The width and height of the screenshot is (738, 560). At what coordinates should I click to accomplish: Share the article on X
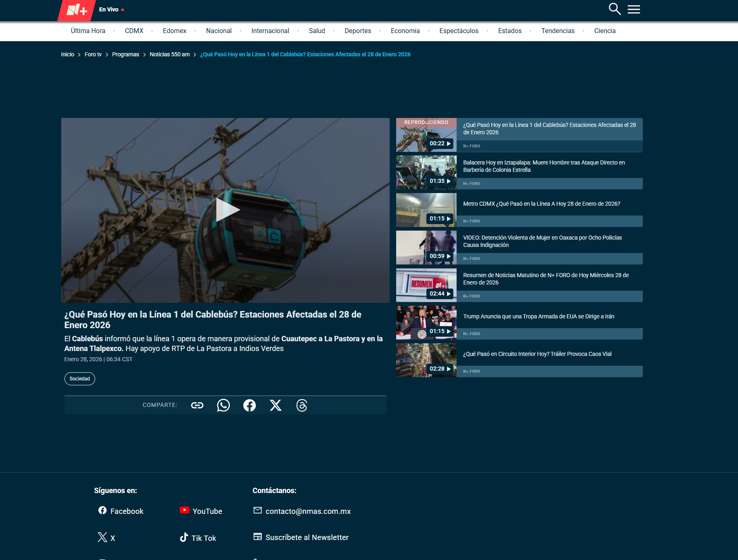pos(276,405)
